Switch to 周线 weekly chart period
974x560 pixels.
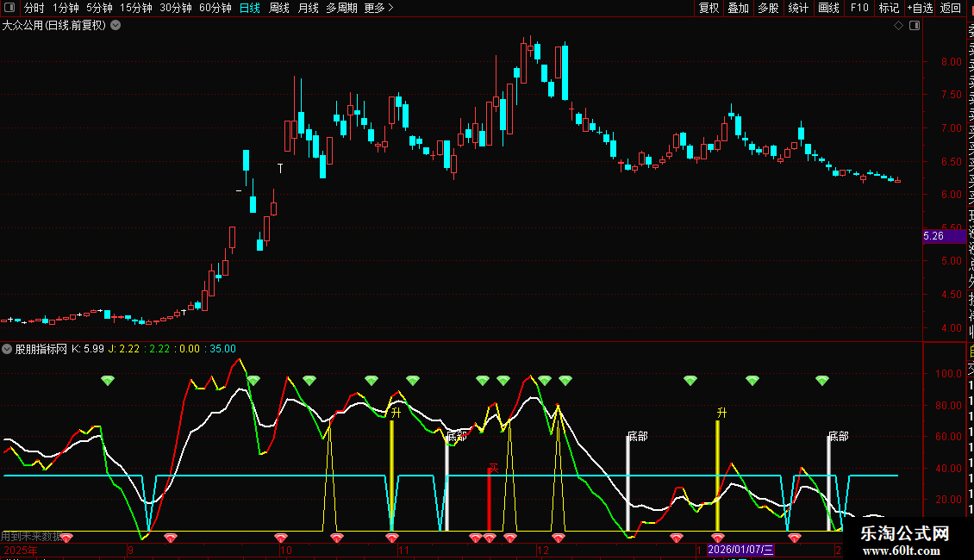click(x=279, y=8)
